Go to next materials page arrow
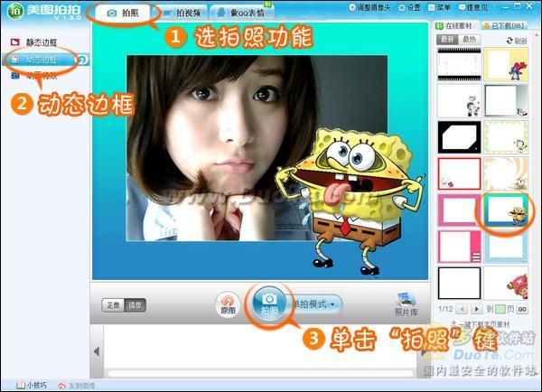This screenshot has height=392, width=542. [x=477, y=309]
